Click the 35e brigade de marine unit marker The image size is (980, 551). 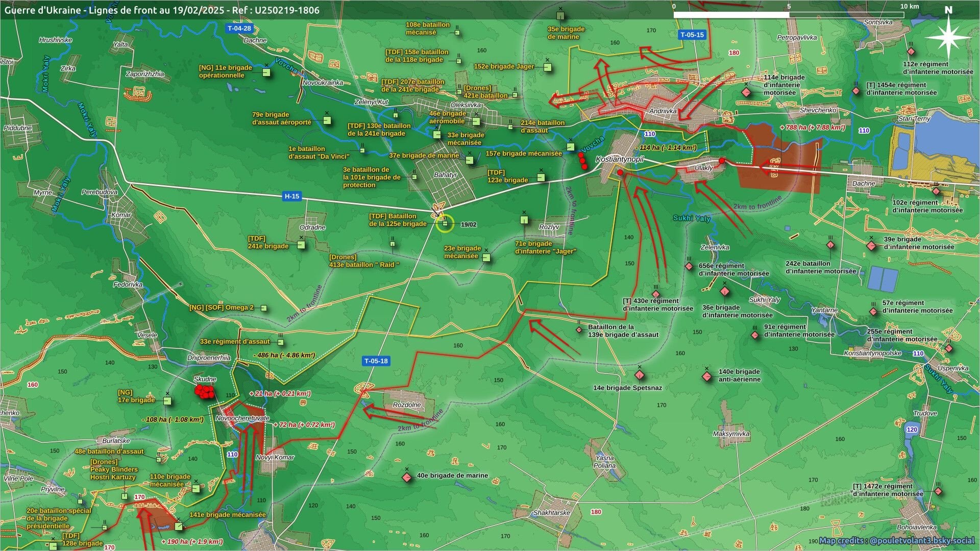(560, 16)
